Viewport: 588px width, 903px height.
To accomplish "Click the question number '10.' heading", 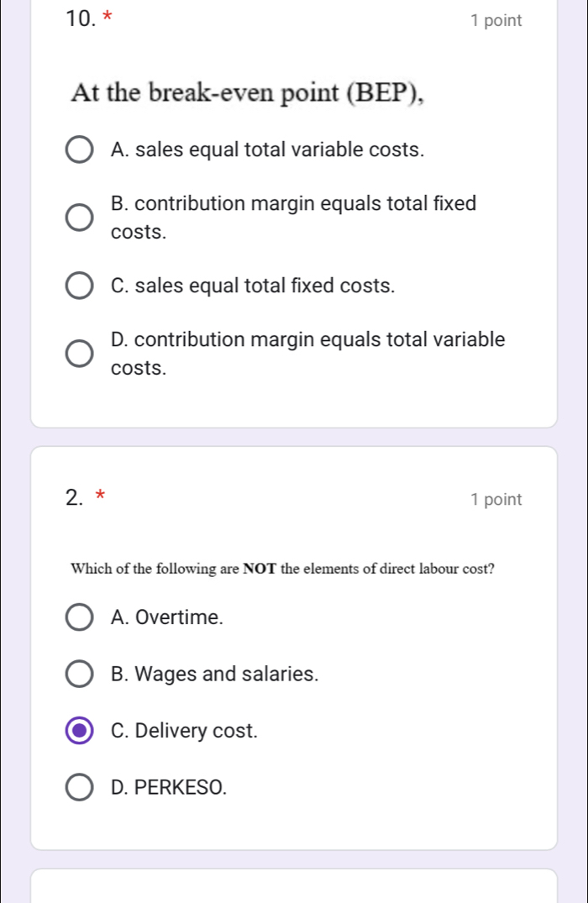I will 81,19.
